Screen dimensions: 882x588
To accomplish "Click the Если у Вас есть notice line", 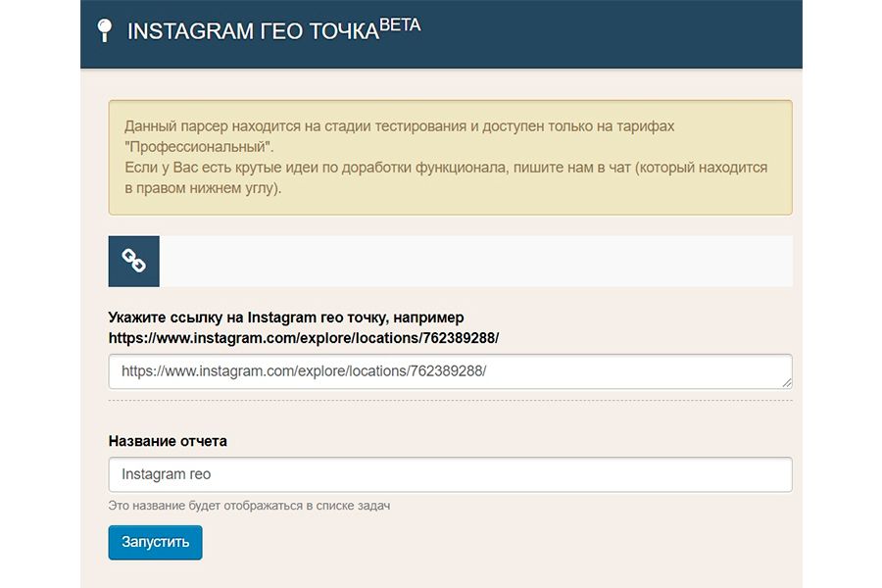I will tap(446, 168).
